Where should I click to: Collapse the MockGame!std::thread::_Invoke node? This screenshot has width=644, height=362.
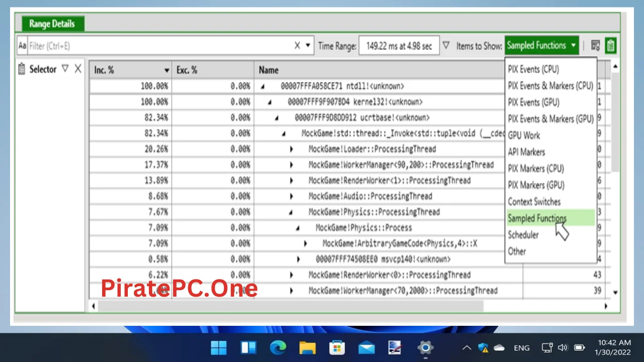click(x=284, y=134)
